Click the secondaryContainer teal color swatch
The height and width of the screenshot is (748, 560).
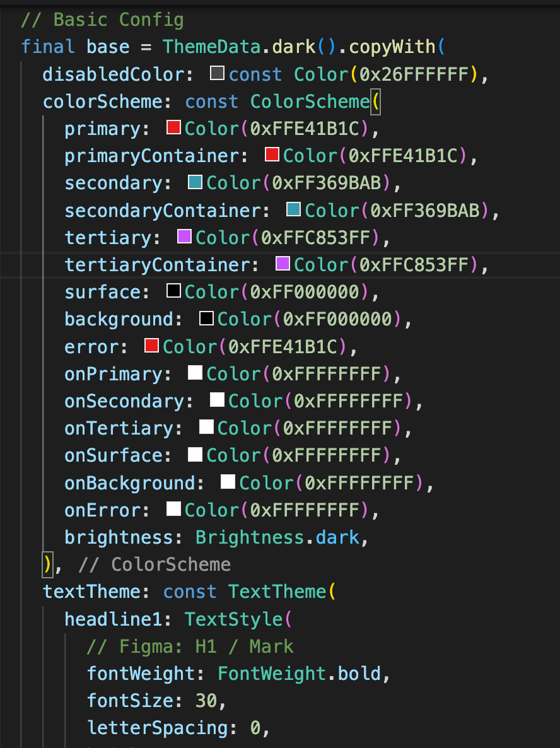tap(293, 209)
